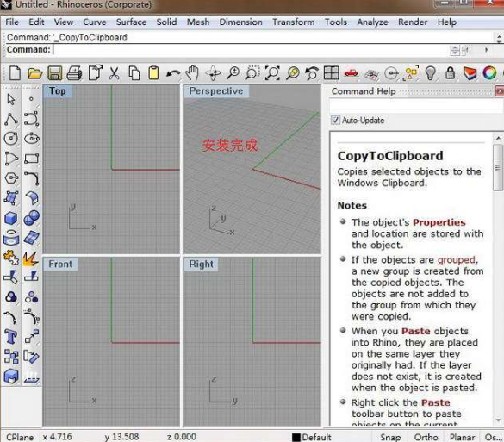Click the Command Help scrollbar thumb
The width and height of the screenshot is (504, 442).
499,167
